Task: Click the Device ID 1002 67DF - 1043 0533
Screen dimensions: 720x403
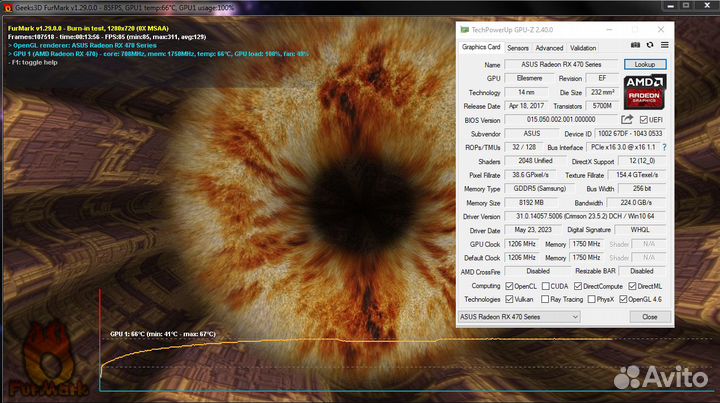Action: (630, 133)
